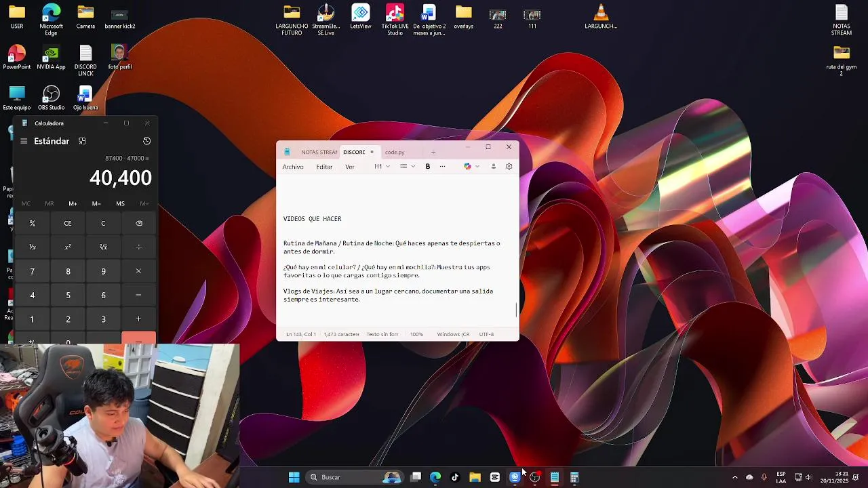Open the Windows Start button

click(294, 477)
